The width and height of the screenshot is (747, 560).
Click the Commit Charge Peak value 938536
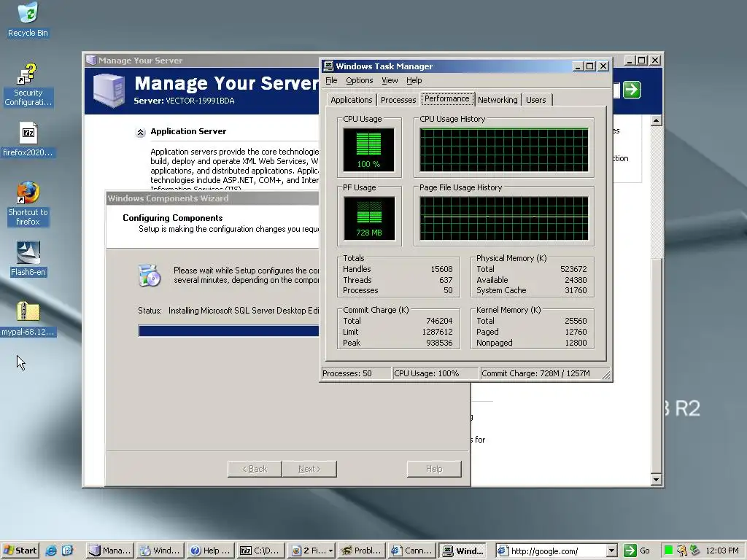[437, 343]
